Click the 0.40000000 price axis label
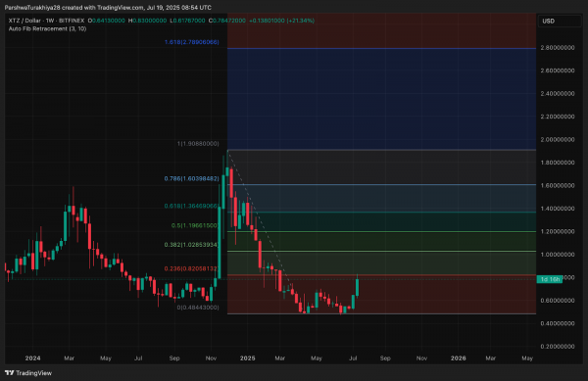 click(x=558, y=323)
